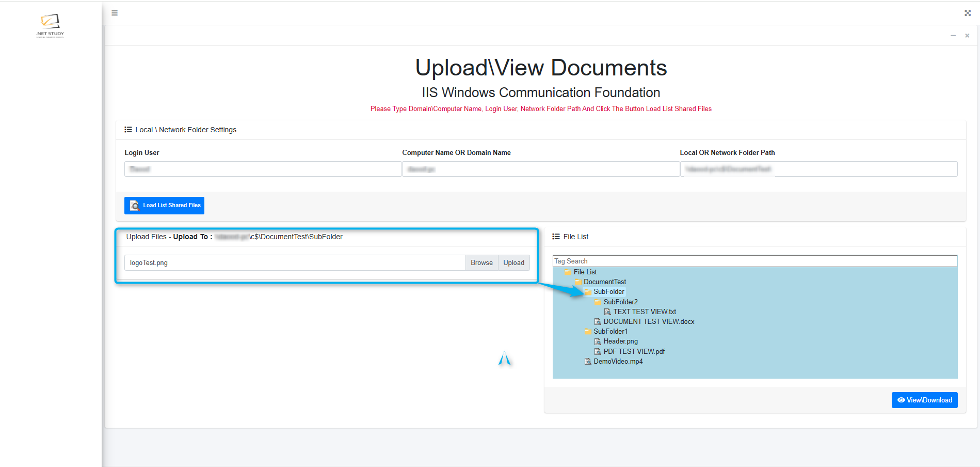Click the .NET Study logo

(50, 25)
